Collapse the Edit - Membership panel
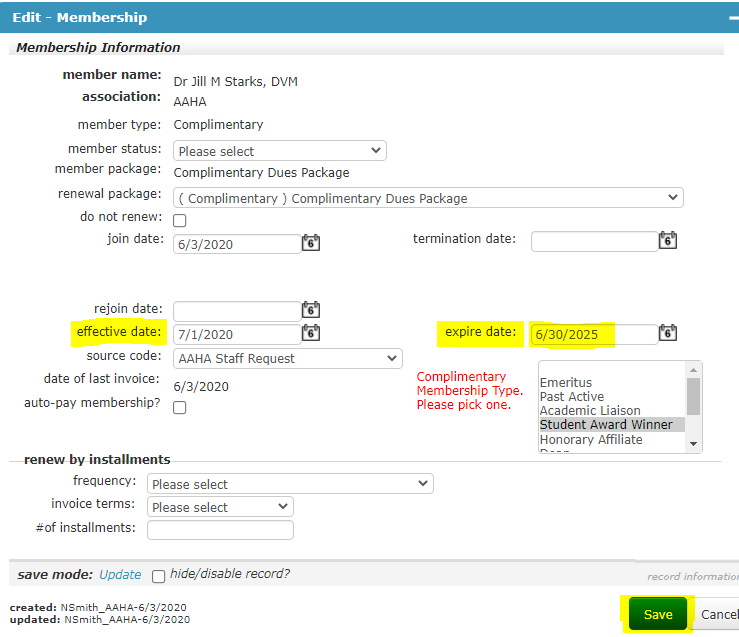 point(732,18)
